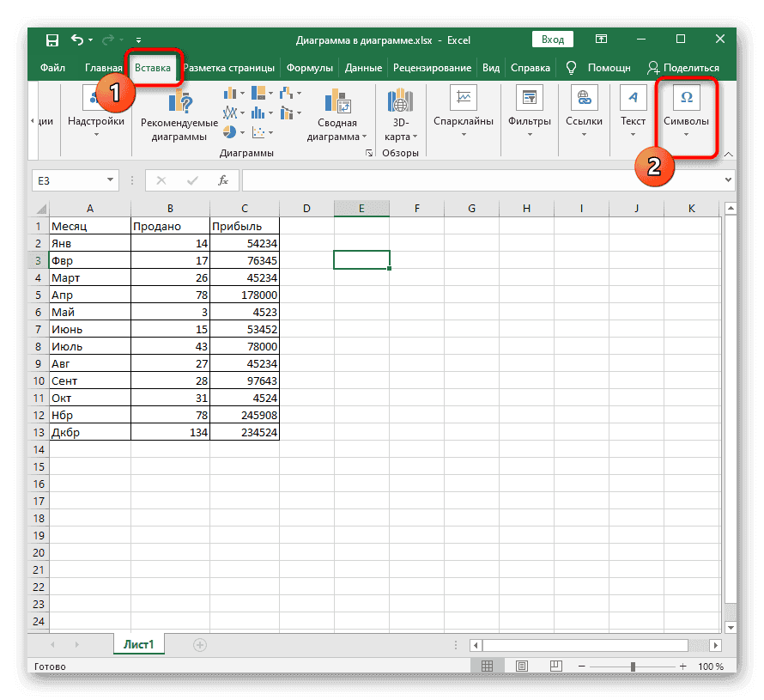Open the Спарклайны sparklines group
The height and width of the screenshot is (700, 764).
pyautogui.click(x=464, y=109)
